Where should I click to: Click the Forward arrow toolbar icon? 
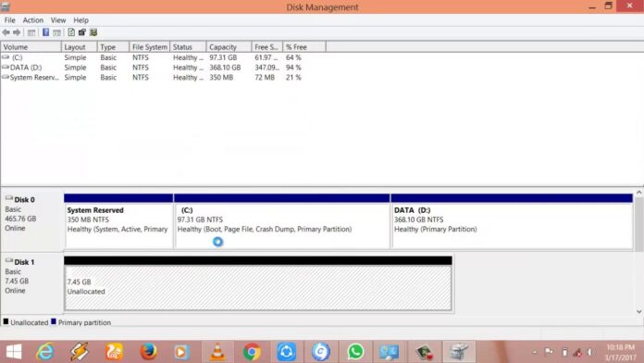tap(17, 32)
